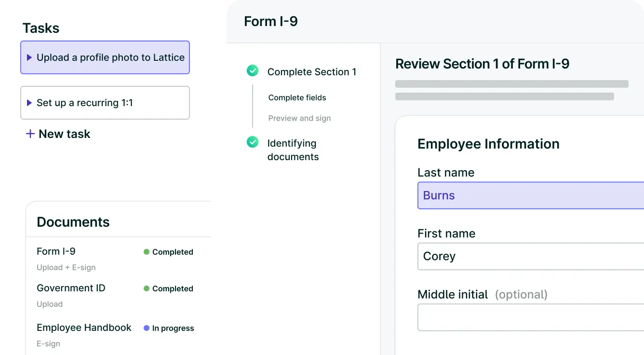644x355 pixels.
Task: Click green checkmark next to Identifying documents
Action: (x=253, y=142)
